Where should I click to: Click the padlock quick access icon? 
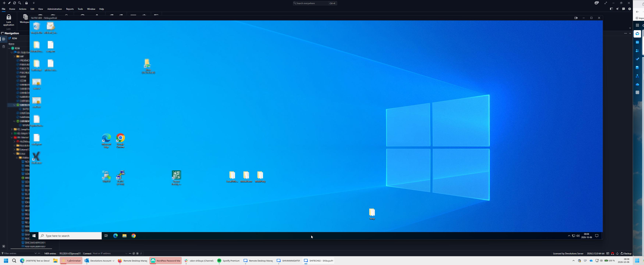[26, 3]
